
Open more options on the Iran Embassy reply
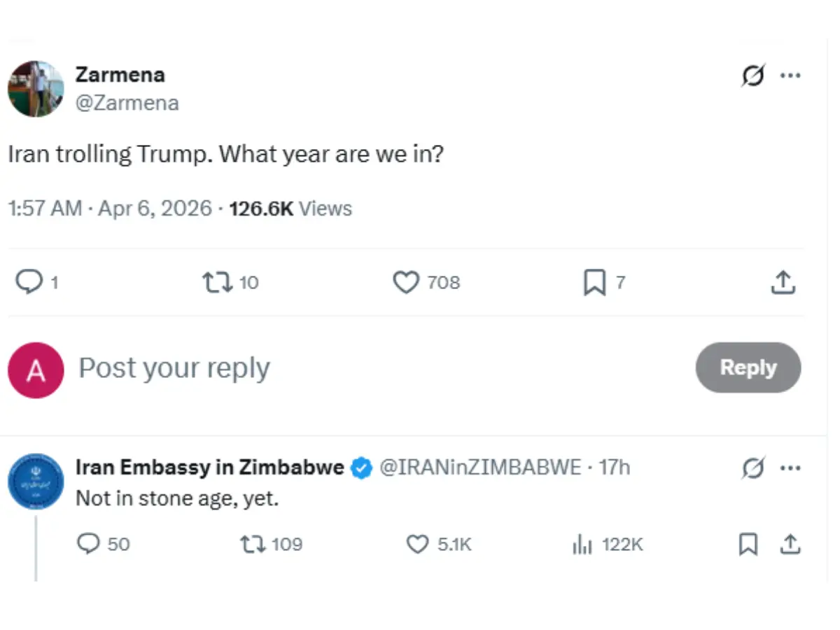[x=790, y=468]
